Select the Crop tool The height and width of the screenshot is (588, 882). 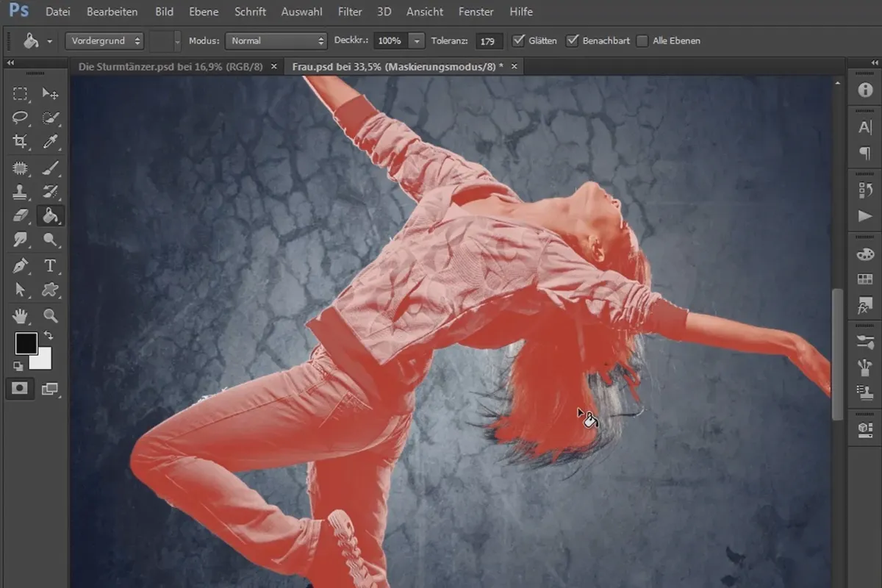(21, 141)
